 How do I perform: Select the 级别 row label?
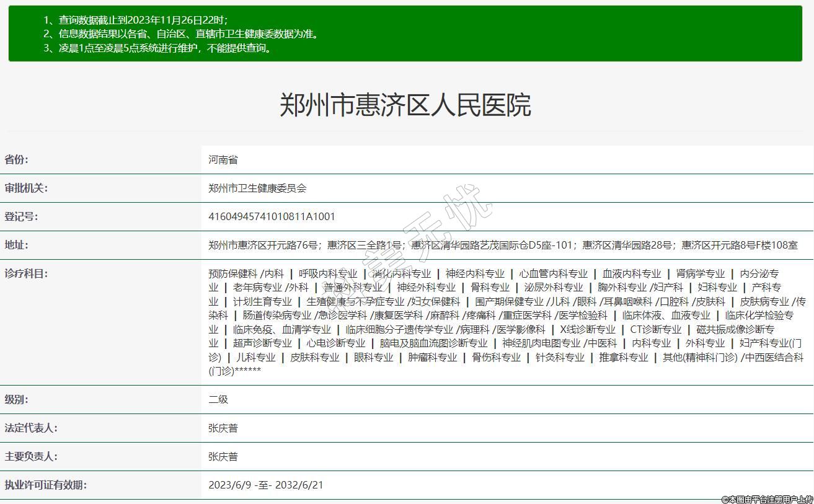pos(17,399)
